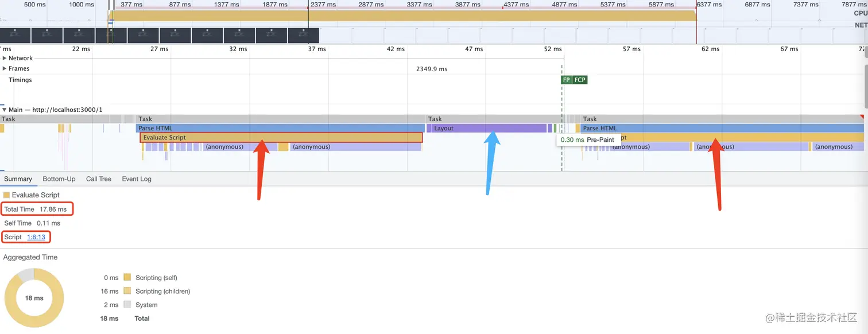The image size is (868, 334).
Task: Switch to the Bottom-Up tab
Action: click(x=59, y=178)
